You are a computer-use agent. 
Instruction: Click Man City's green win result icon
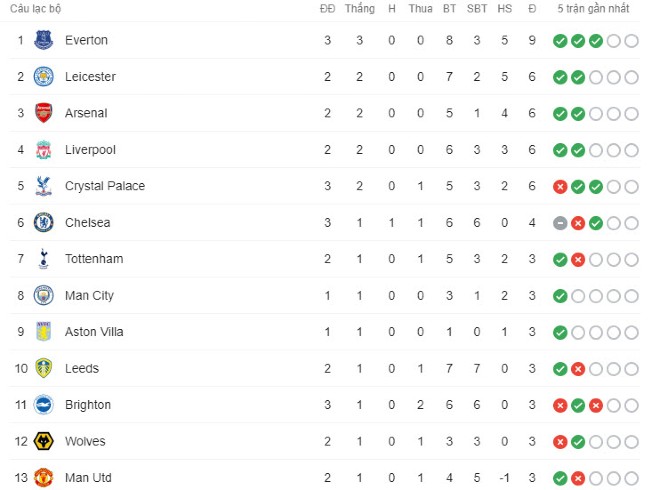pyautogui.click(x=560, y=296)
